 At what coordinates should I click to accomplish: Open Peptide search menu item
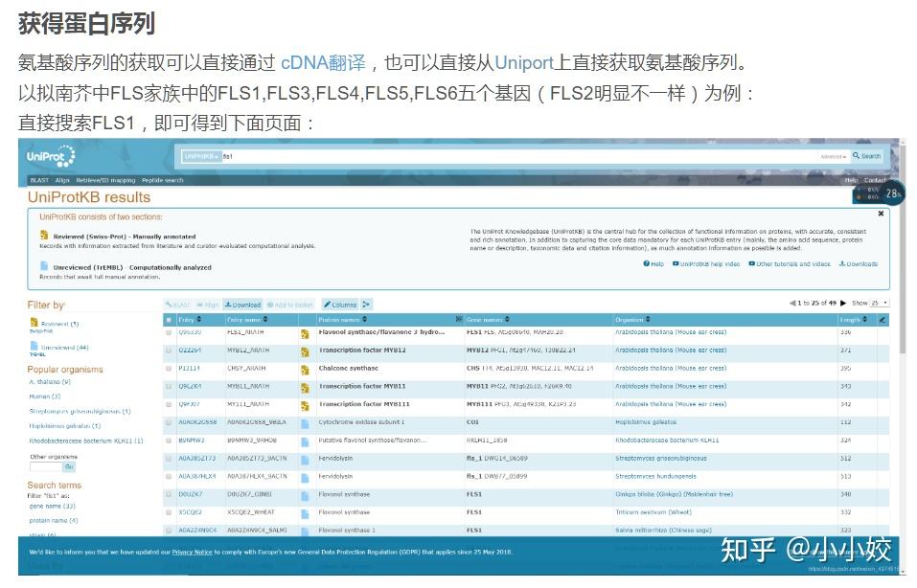coord(163,180)
